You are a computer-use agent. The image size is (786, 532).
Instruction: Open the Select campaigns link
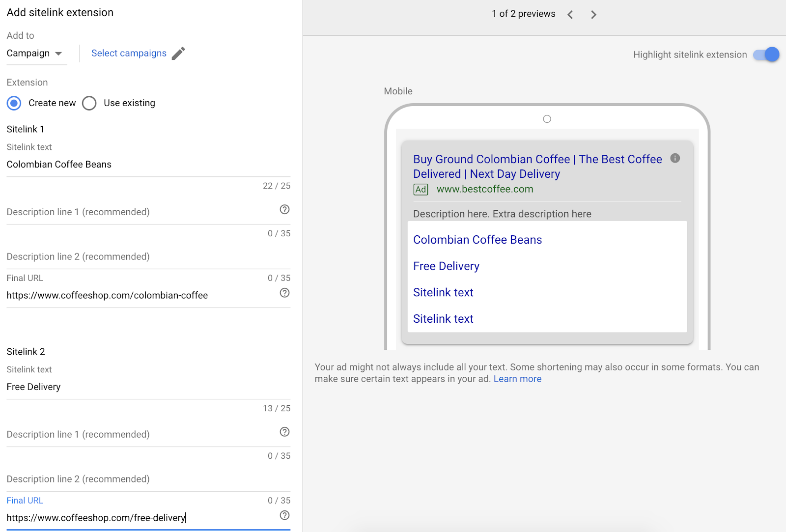tap(129, 54)
